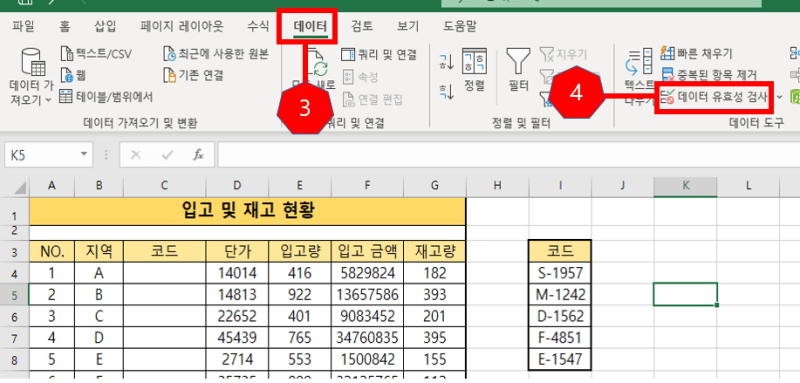Screen dimensions: 800x383
Task: Select column A header
Action: (x=52, y=187)
